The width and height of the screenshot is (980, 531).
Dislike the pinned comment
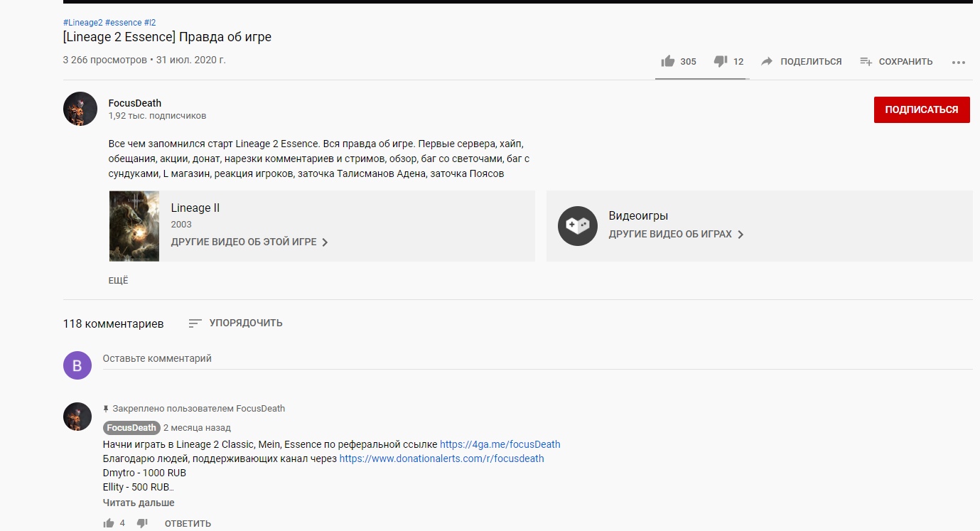click(142, 523)
